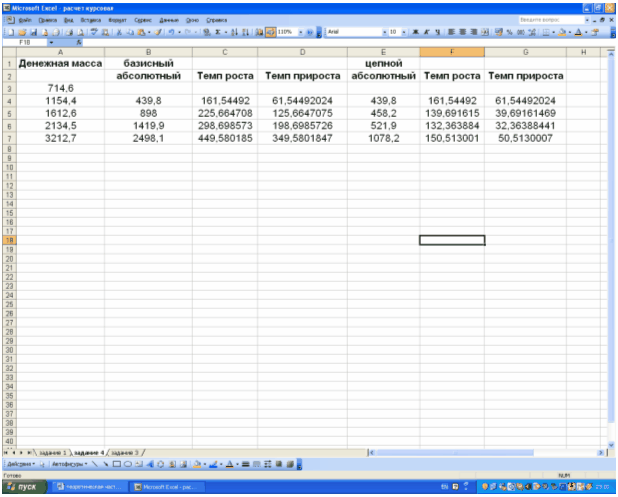
Task: Set cell fill color bucket in Formatting toolbar
Action: coord(562,32)
